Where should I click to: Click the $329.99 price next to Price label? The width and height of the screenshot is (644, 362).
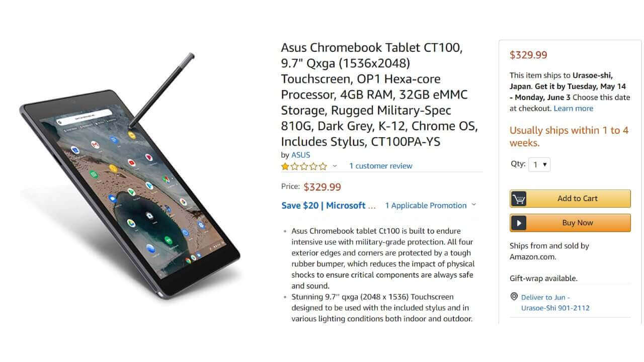click(x=322, y=187)
